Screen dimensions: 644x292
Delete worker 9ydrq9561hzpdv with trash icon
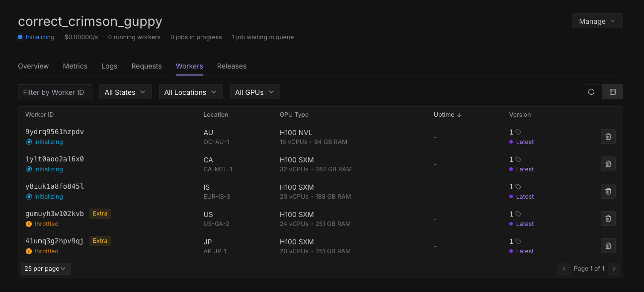pos(608,137)
